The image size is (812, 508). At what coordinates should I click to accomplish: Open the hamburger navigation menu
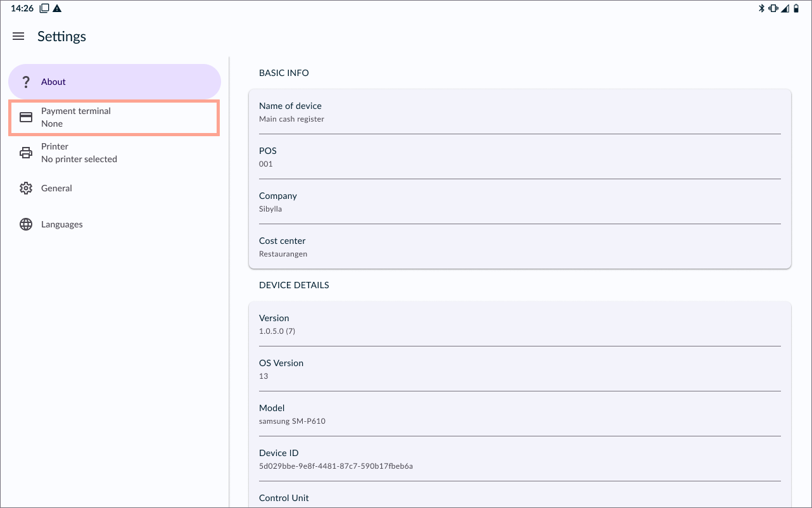pos(18,37)
